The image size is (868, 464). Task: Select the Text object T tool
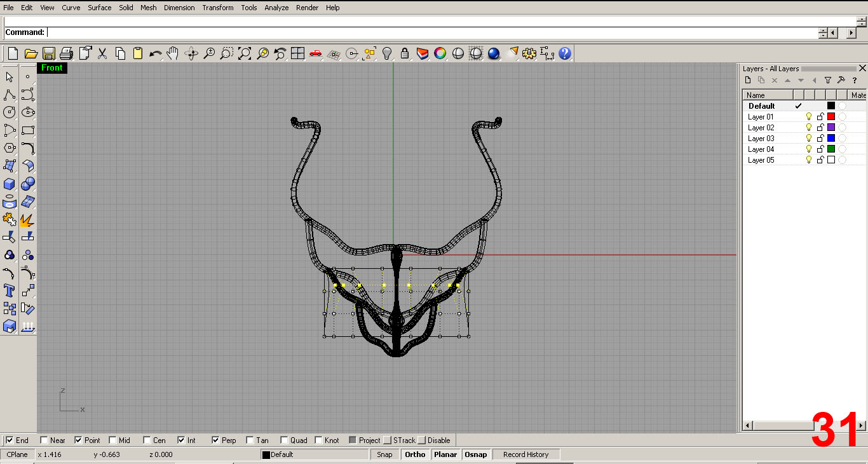click(x=10, y=291)
